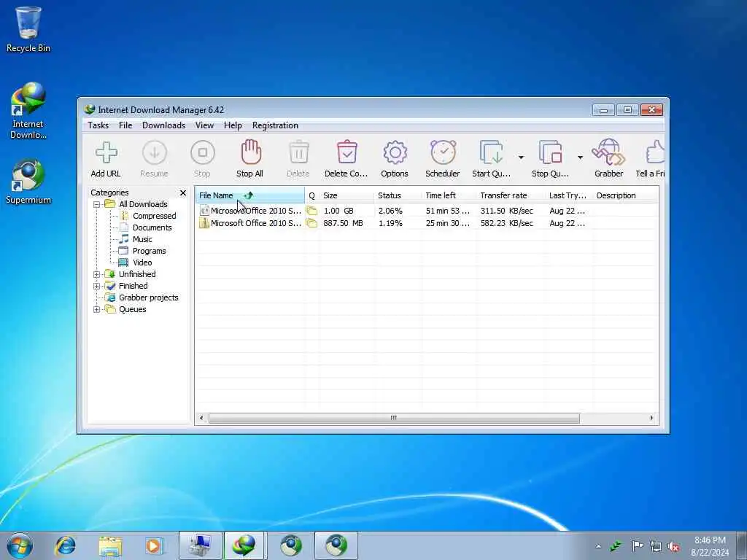Click the horizontal scrollbar left arrow
The height and width of the screenshot is (560, 747).
[201, 418]
